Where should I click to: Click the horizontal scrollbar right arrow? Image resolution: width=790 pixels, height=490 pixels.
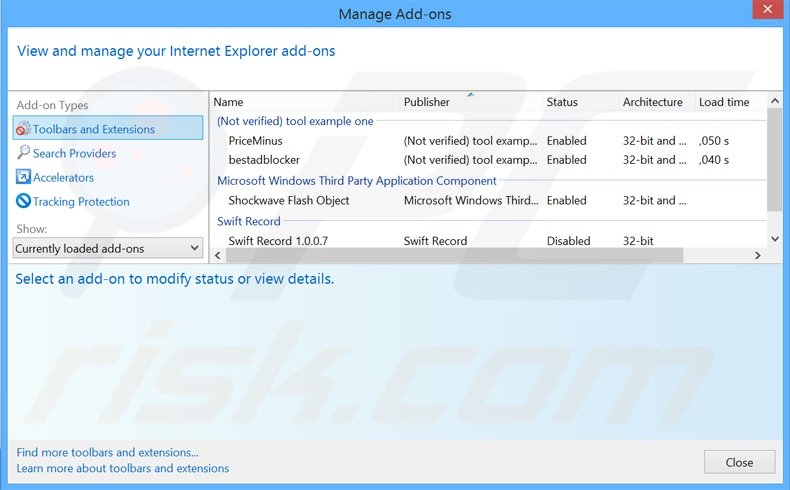[x=757, y=256]
